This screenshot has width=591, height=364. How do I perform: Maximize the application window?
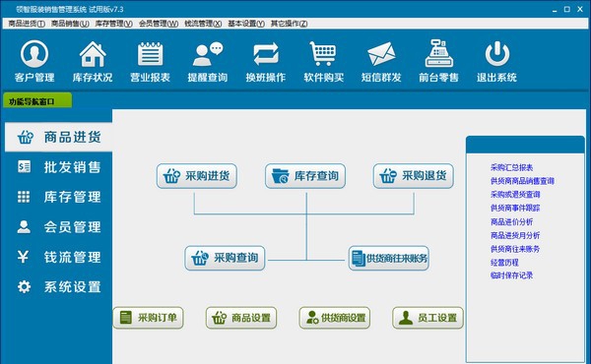click(x=567, y=10)
